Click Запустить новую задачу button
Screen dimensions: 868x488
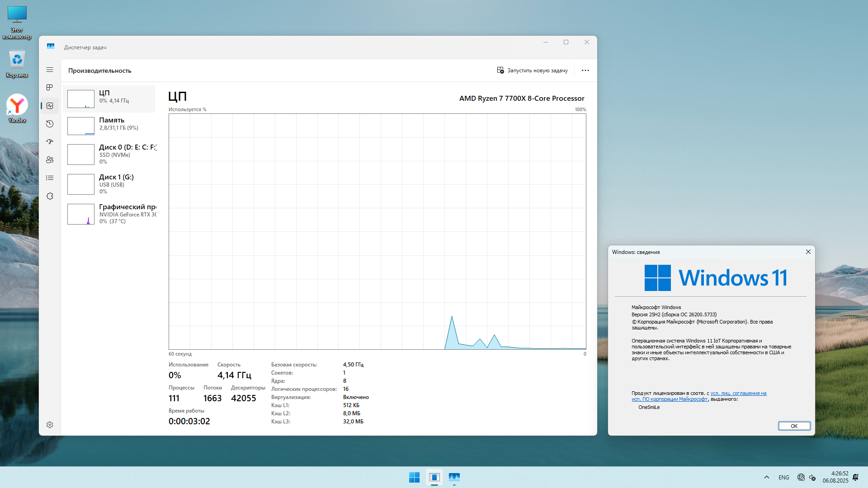532,70
